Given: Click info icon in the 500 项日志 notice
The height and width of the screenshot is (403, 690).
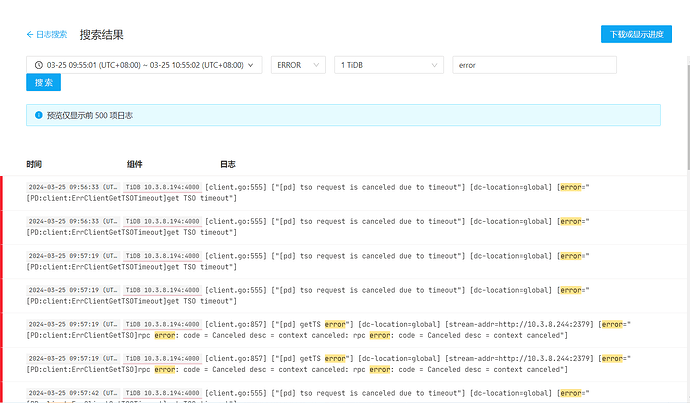Looking at the screenshot, I should tap(38, 115).
